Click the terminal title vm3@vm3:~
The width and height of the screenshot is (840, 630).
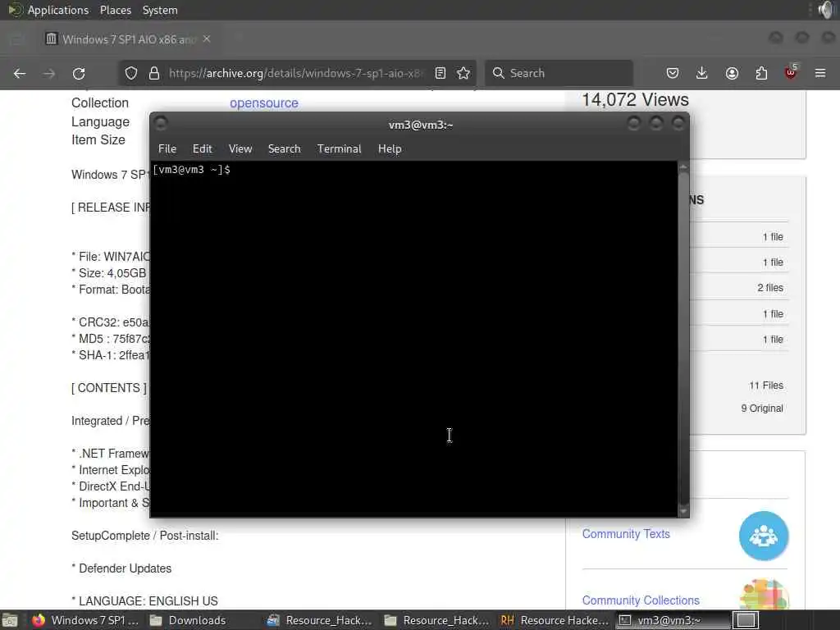tap(421, 125)
